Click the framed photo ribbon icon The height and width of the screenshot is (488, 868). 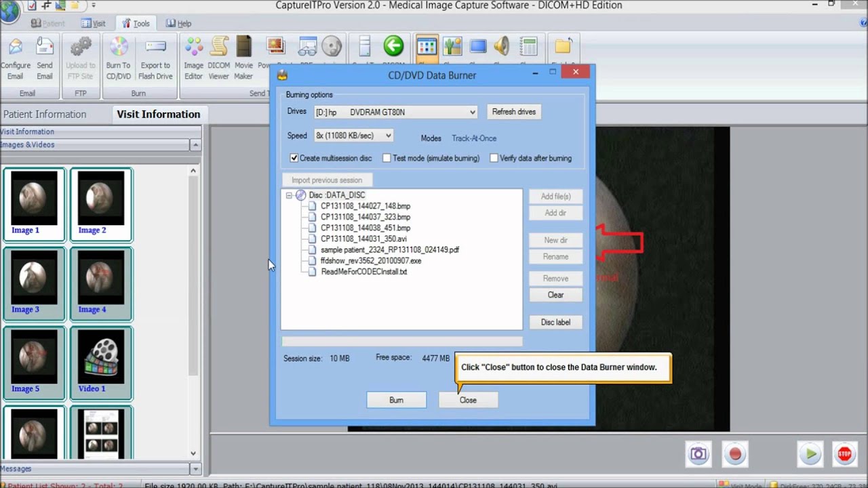(276, 47)
